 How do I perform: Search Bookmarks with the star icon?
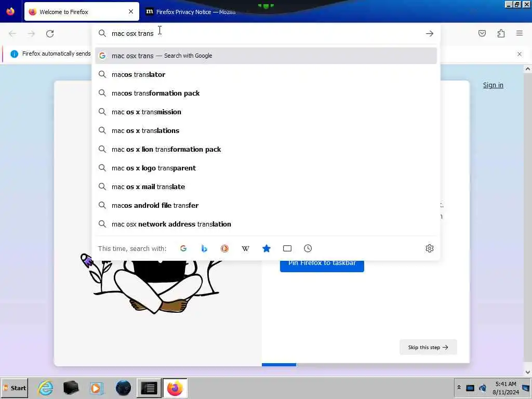coord(267,248)
